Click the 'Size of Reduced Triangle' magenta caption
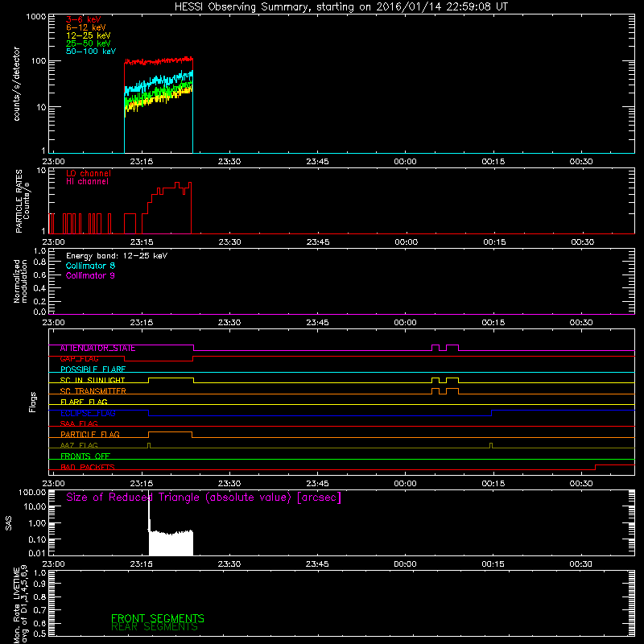 pyautogui.click(x=204, y=497)
